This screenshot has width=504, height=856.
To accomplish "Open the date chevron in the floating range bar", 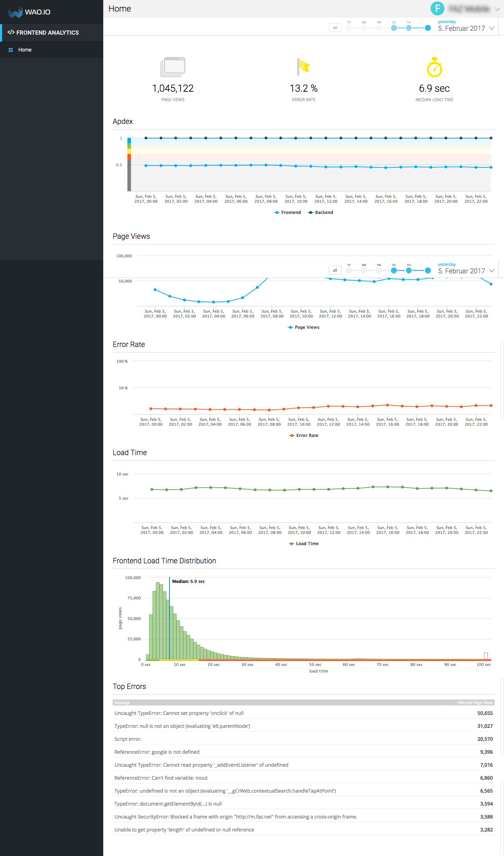I will 492,271.
